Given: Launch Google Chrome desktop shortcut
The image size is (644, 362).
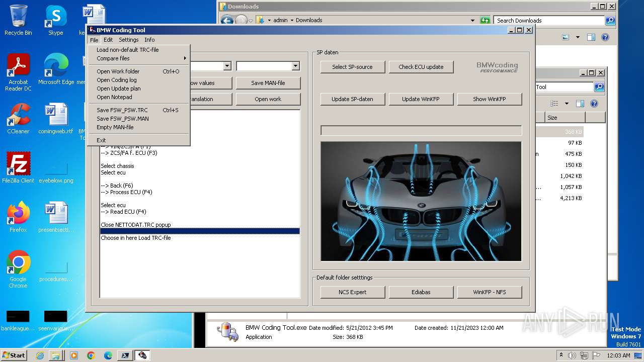Looking at the screenshot, I should tap(18, 269).
